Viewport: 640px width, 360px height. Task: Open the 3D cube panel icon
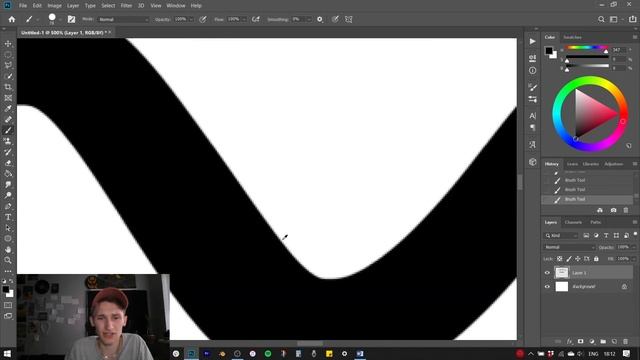(x=532, y=162)
